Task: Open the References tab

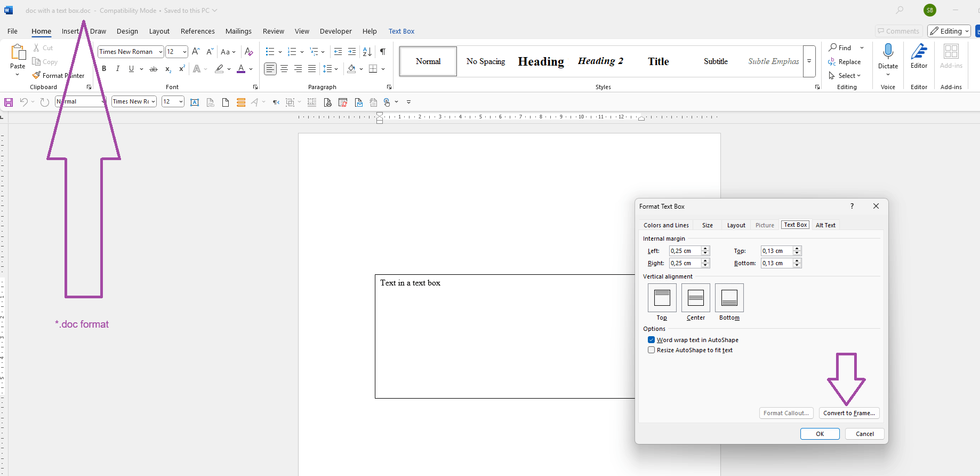Action: [198, 31]
